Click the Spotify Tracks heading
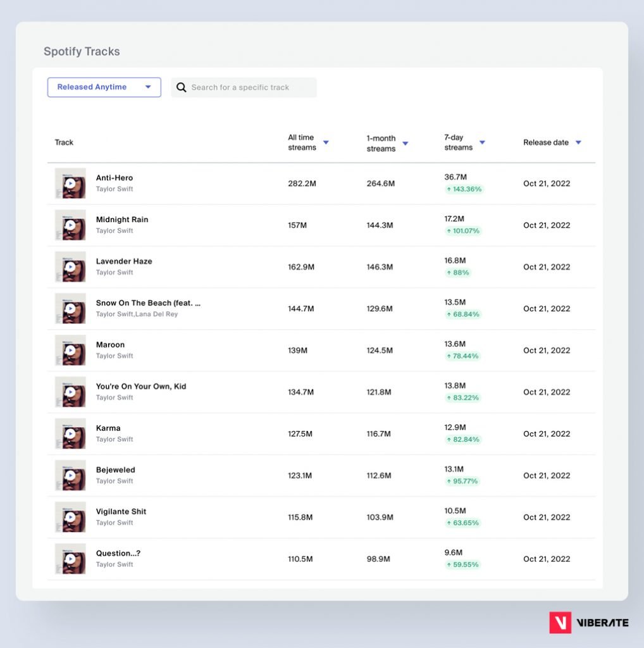This screenshot has width=644, height=648. point(82,51)
